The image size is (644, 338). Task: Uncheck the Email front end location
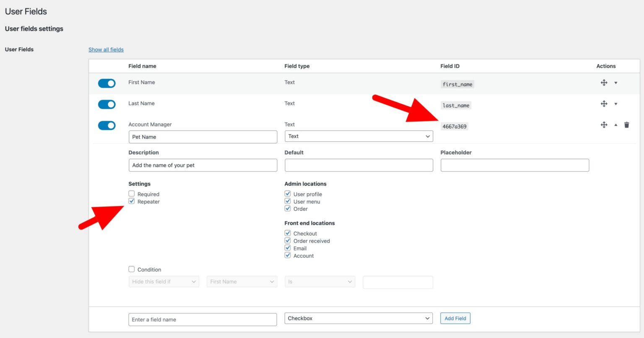click(x=288, y=248)
